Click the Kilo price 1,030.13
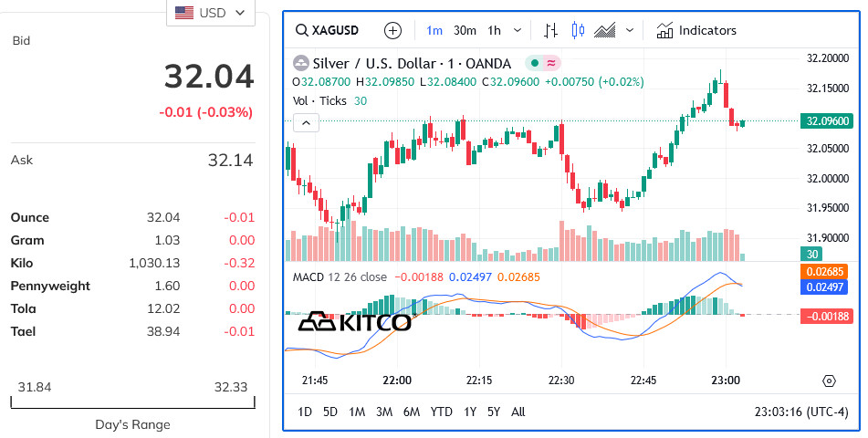This screenshot has height=438, width=868. pos(154,263)
